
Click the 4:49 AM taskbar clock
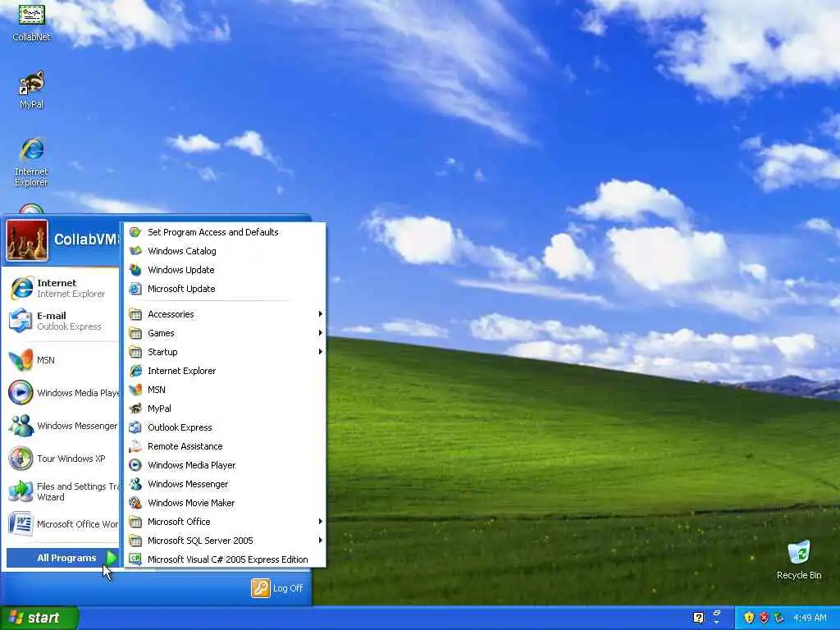pos(810,618)
